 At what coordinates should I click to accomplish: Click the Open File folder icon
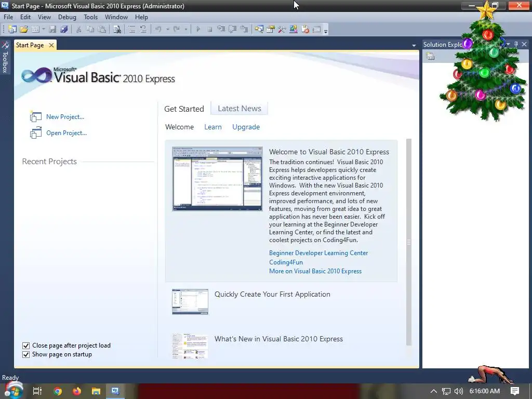24,29
